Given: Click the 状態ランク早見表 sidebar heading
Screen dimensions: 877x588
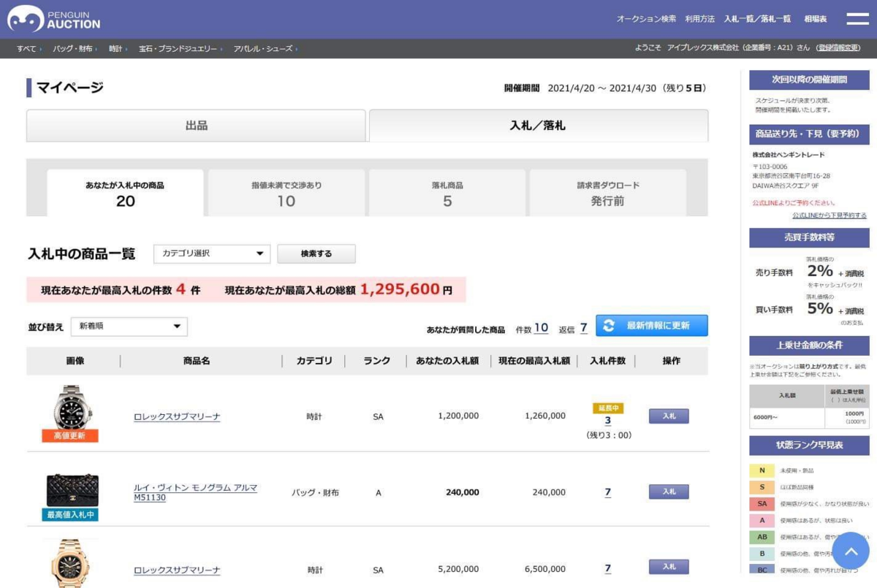Looking at the screenshot, I should (x=809, y=445).
